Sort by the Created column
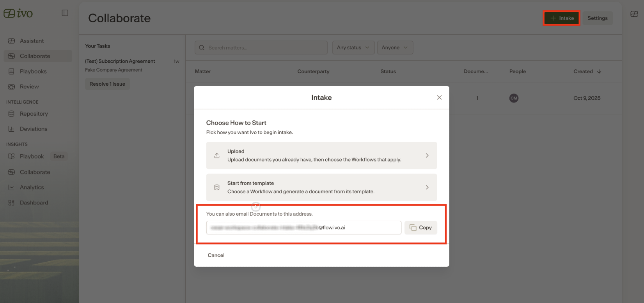The width and height of the screenshot is (644, 303). point(587,71)
